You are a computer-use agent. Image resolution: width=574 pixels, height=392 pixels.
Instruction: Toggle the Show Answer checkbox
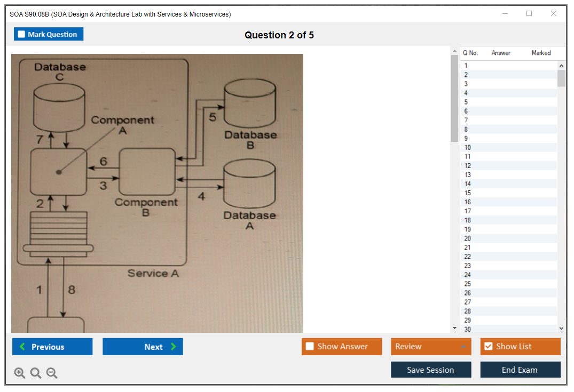[310, 347]
